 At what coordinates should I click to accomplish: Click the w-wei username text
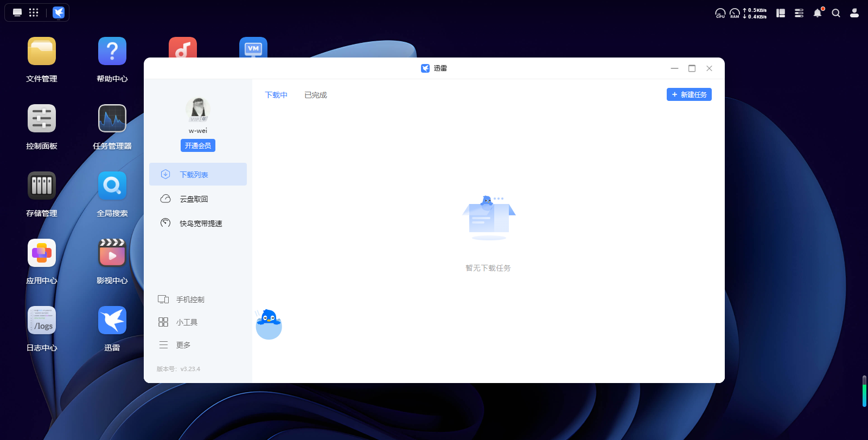(198, 131)
